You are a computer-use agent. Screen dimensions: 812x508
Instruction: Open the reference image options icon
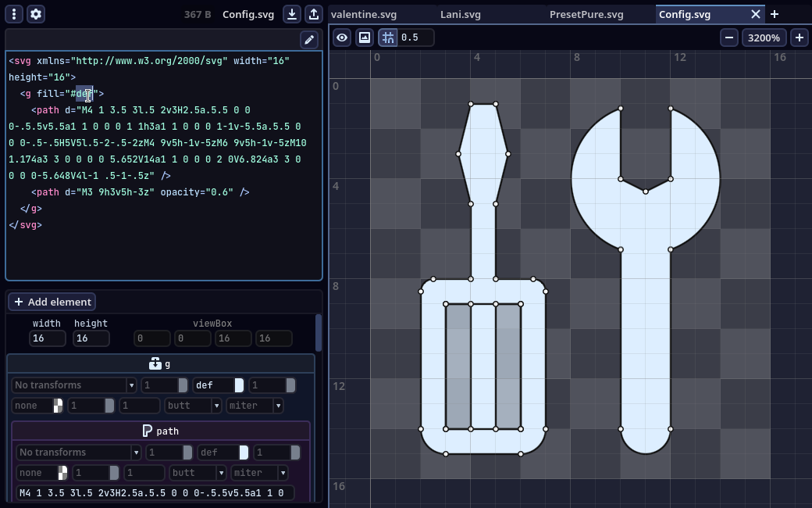(x=365, y=38)
